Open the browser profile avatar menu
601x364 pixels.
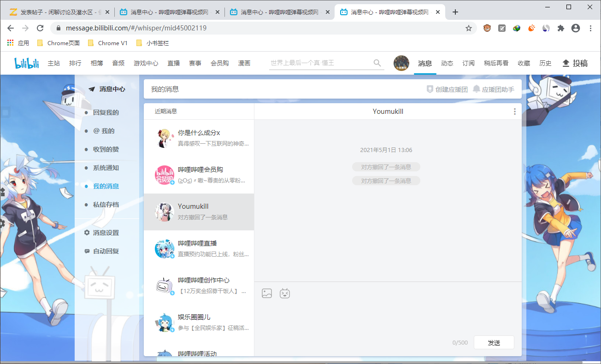(x=575, y=28)
